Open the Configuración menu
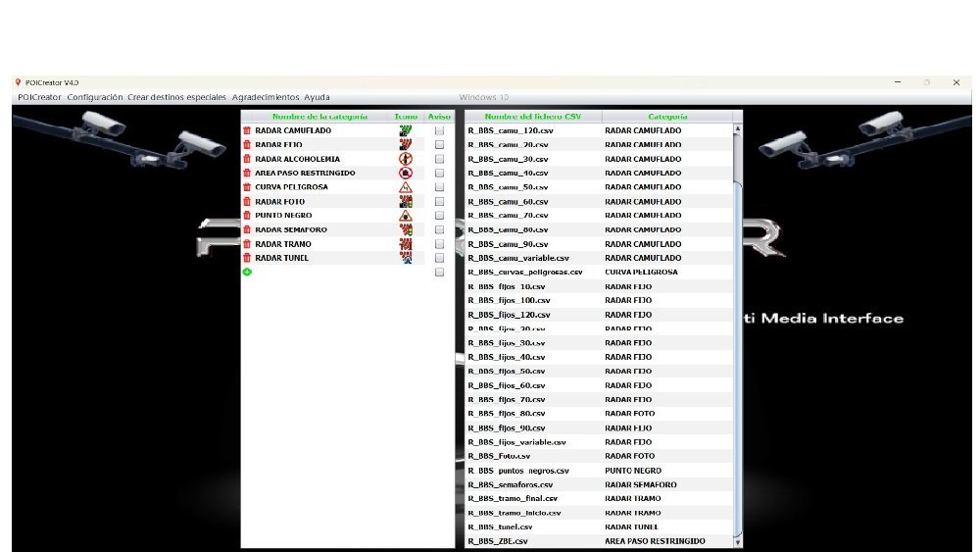Screen dimensions: 980x552 95,97
